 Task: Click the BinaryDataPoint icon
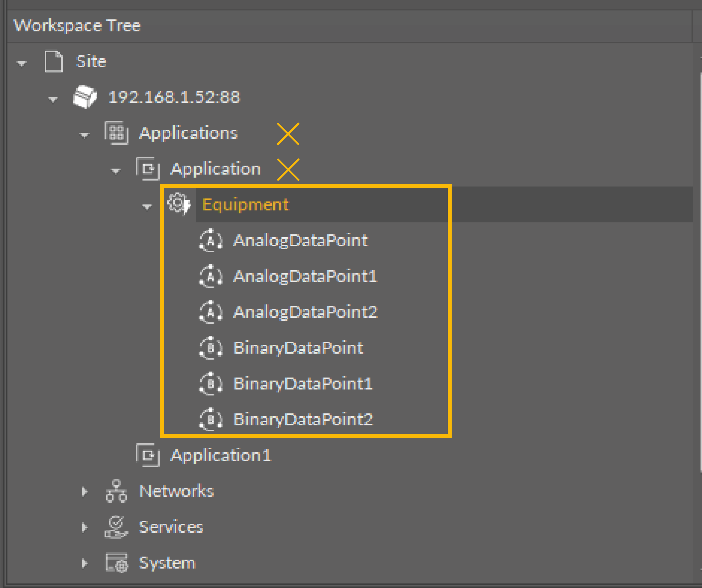(210, 348)
